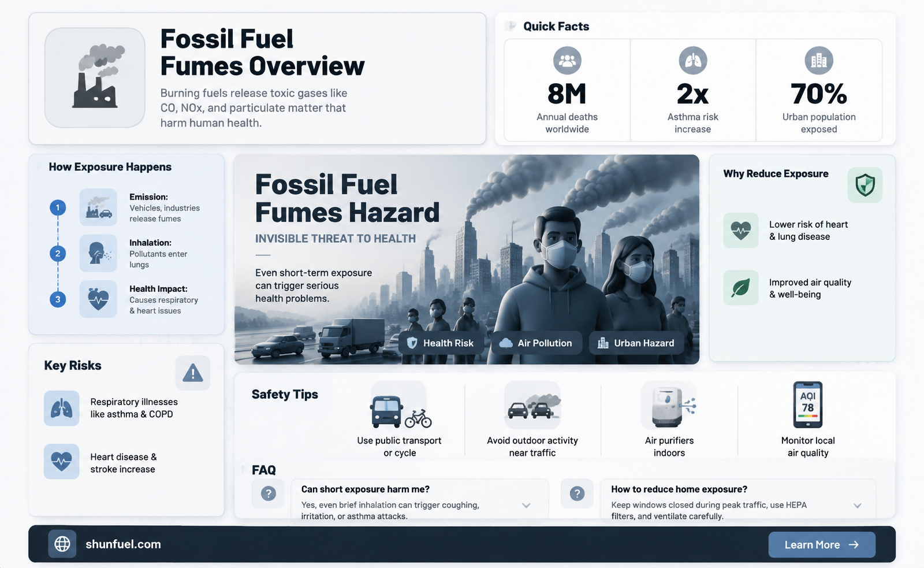This screenshot has height=568, width=924.
Task: Click 'Lower risk of heart & lung disease' text
Action: click(x=808, y=231)
